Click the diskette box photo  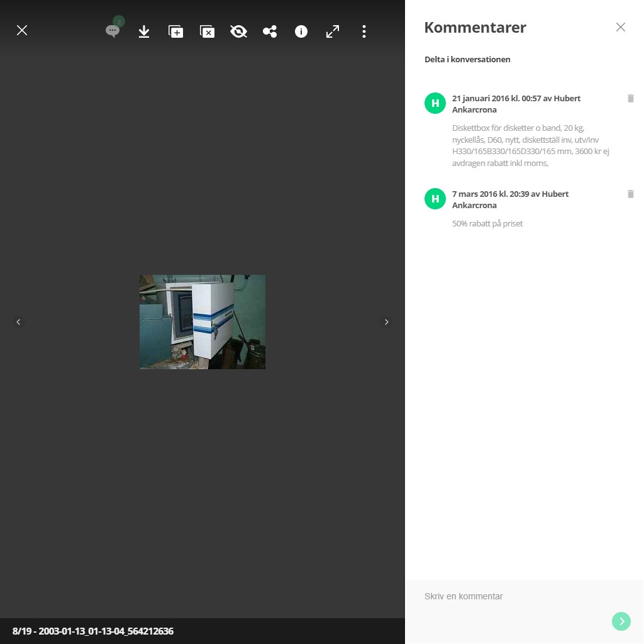(x=203, y=322)
